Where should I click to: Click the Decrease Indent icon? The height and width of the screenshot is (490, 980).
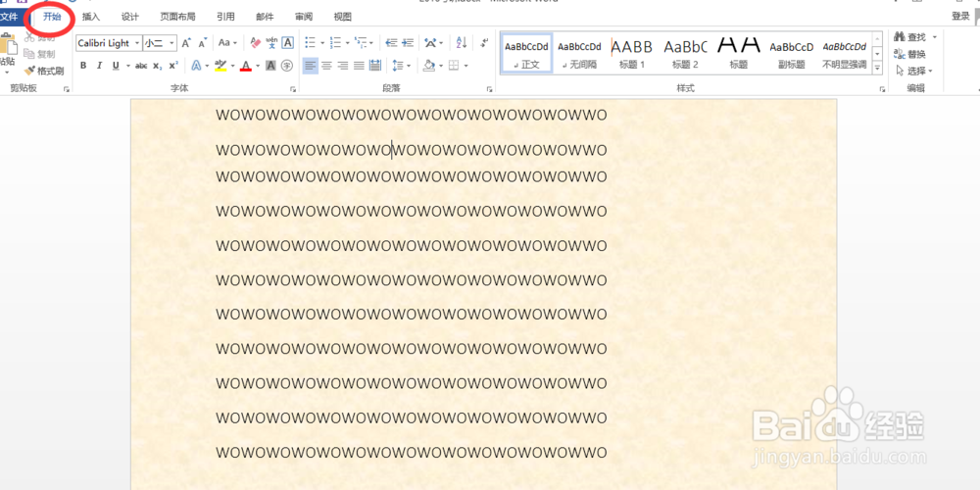392,42
